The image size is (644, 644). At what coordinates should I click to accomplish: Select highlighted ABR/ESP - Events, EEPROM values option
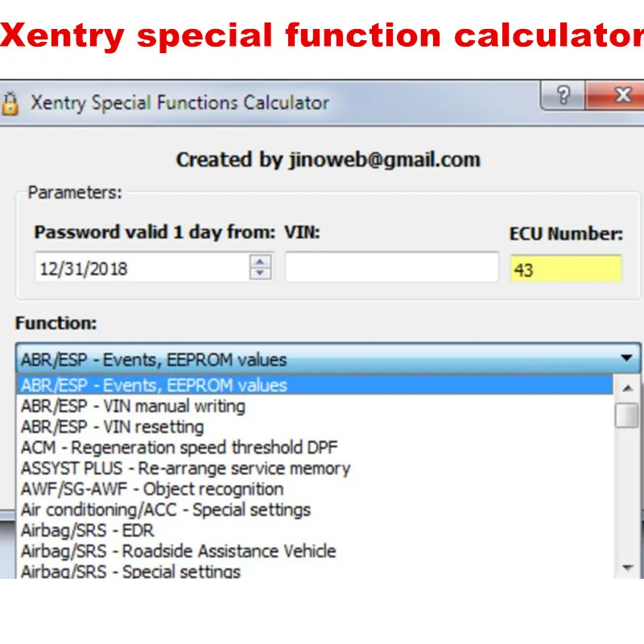pos(315,386)
